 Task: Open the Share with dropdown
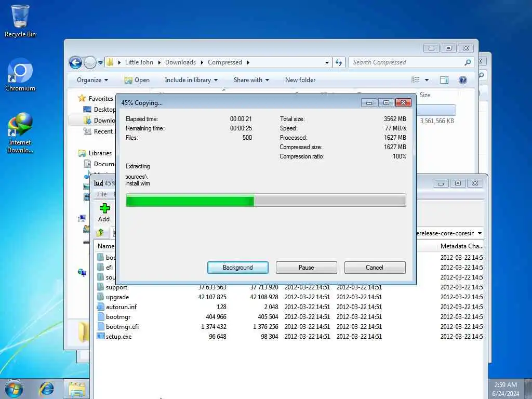(251, 80)
